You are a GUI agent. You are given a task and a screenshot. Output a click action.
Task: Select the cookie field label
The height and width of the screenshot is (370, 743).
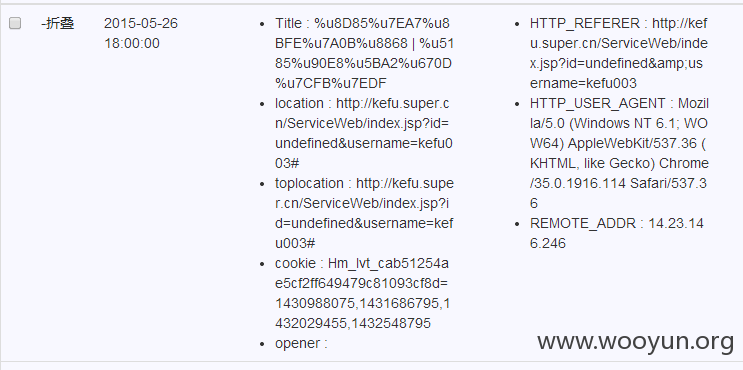point(295,263)
